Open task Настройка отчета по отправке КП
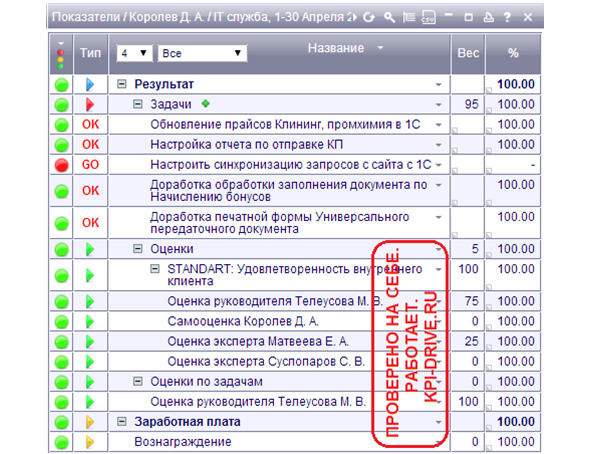Image resolution: width=591 pixels, height=454 pixels. click(x=247, y=145)
